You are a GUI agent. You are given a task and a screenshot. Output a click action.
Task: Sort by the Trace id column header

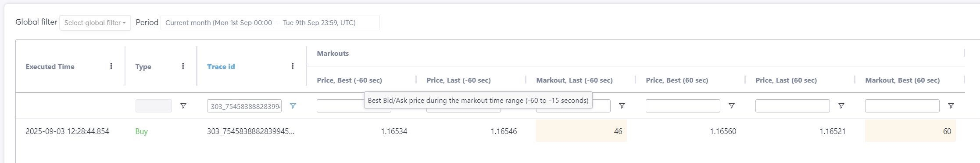(221, 66)
